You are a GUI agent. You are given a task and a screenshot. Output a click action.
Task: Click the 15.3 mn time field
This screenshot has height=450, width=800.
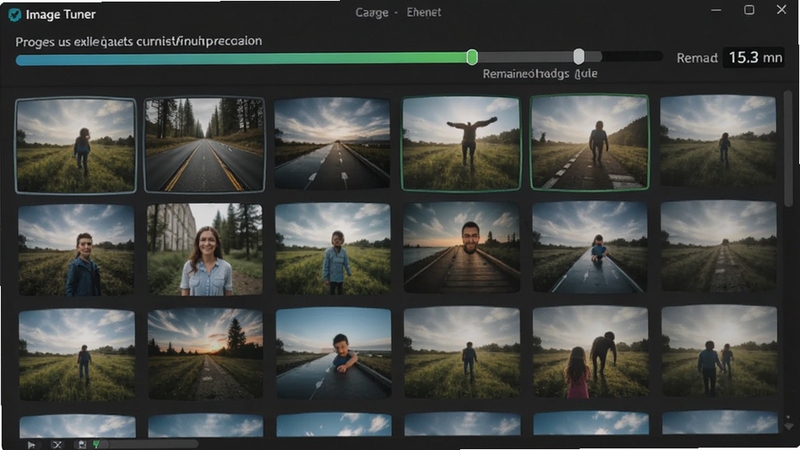click(754, 57)
